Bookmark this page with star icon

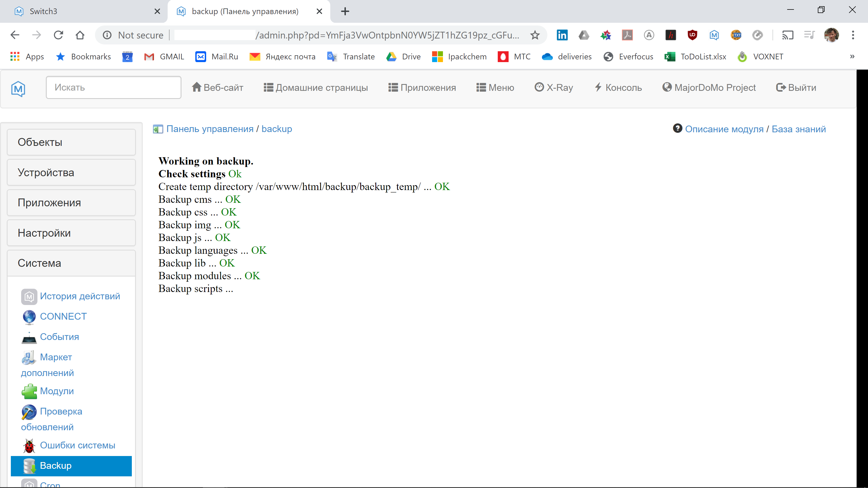click(x=535, y=35)
